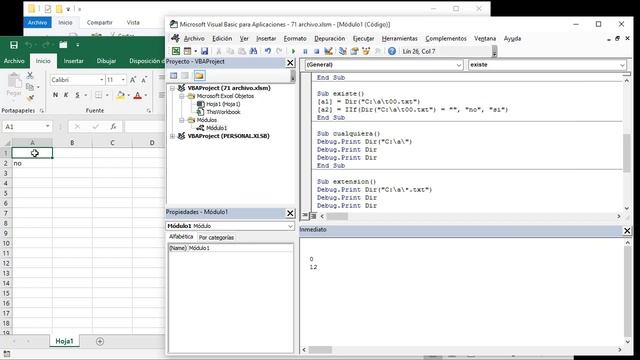Select Hoja1 (Hoja1) in the project tree
Screen dimensions: 640x360
[223, 104]
